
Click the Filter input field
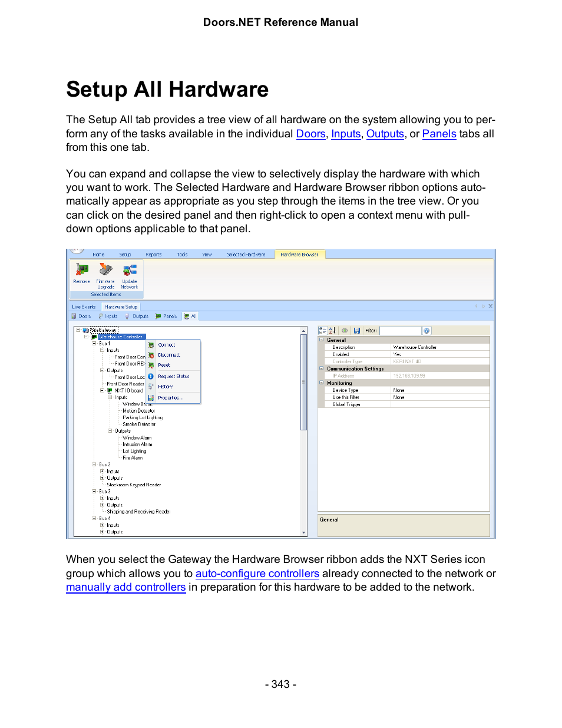click(x=400, y=331)
